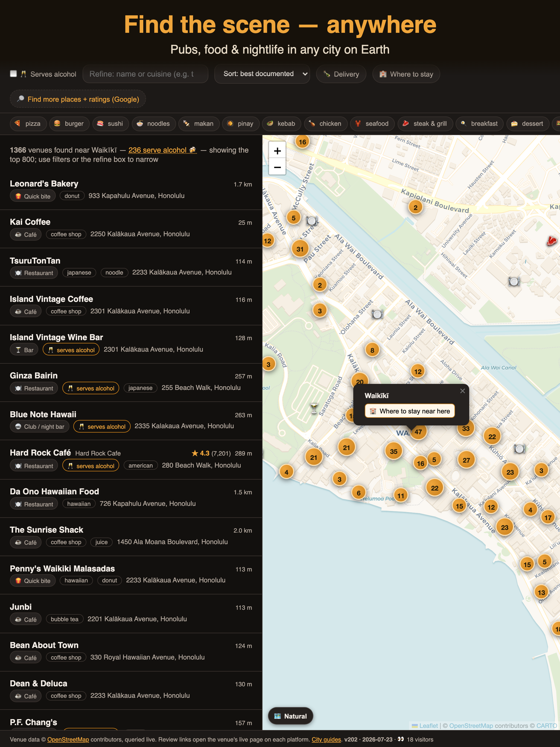Click the red steak map marker

coord(551,240)
